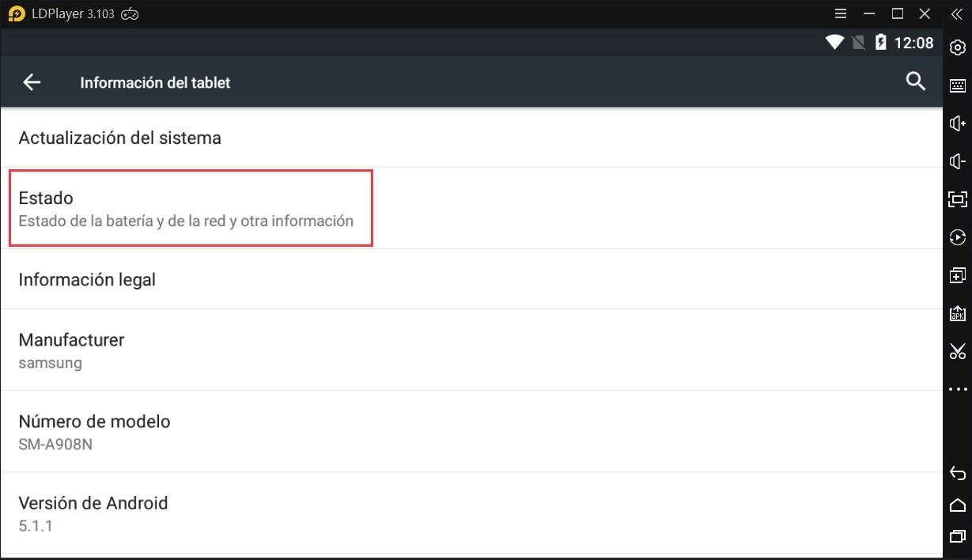This screenshot has width=972, height=560.
Task: Collapse the right sidebar with double arrow
Action: (956, 14)
